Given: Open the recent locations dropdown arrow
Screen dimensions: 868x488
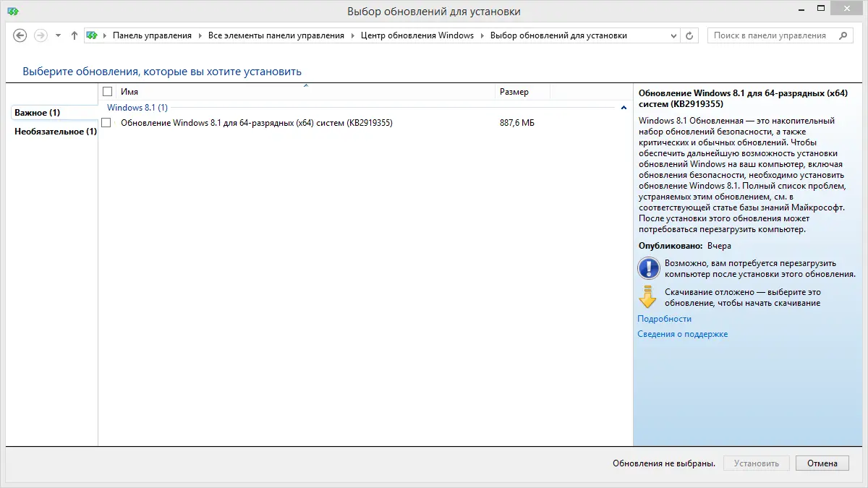Looking at the screenshot, I should pos(58,35).
